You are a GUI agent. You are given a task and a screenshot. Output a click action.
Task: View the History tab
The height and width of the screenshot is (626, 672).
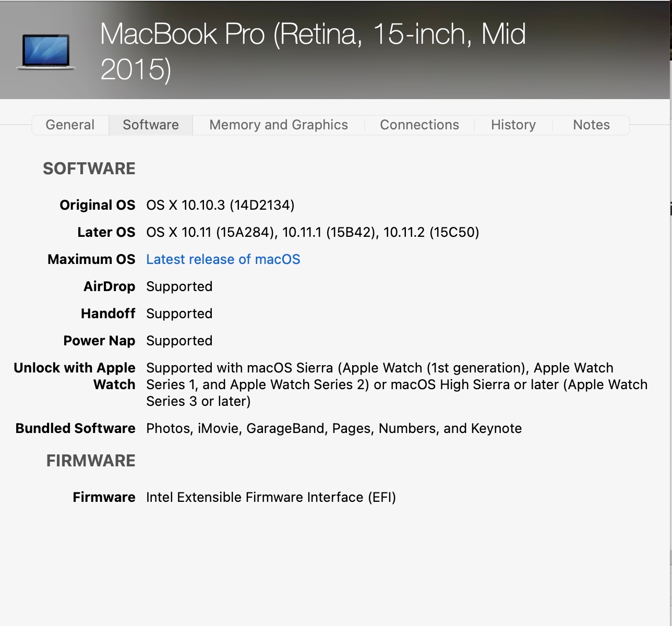click(513, 125)
